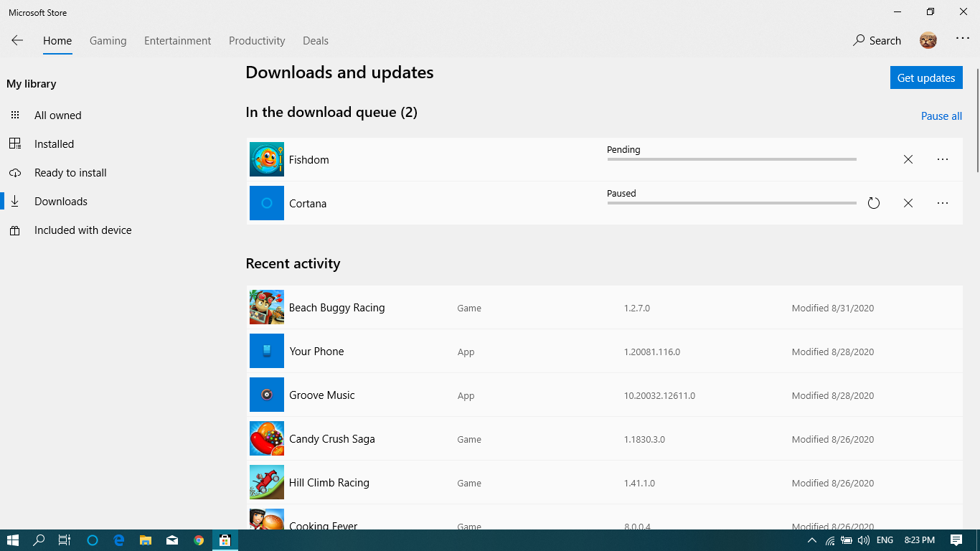Click the Hill Climb Racing title
This screenshot has height=551, width=980.
329,482
